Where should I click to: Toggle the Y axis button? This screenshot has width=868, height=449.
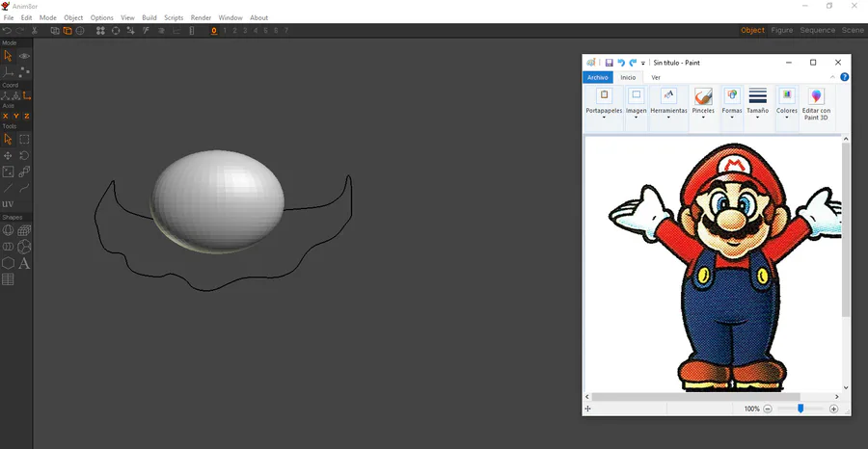[x=16, y=117]
